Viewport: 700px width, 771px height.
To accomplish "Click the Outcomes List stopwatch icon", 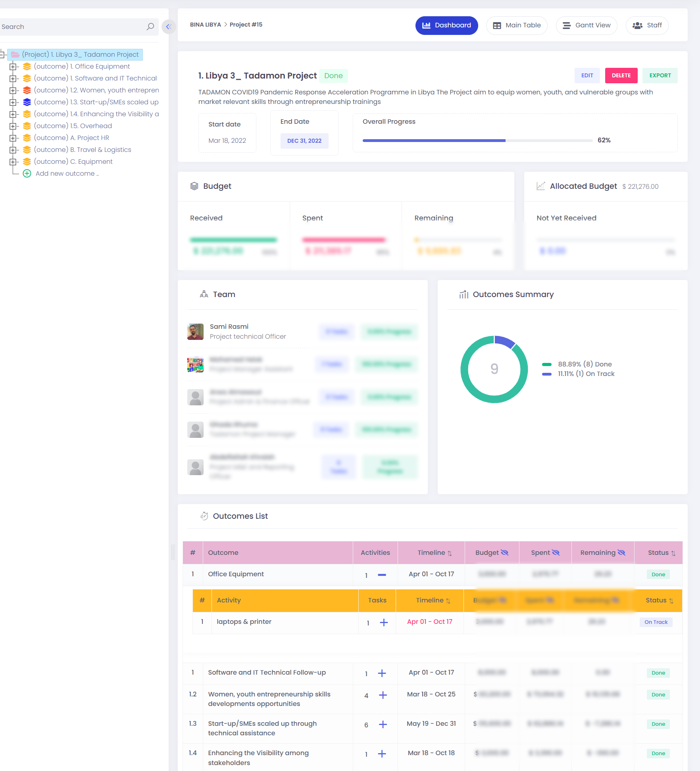I will tap(204, 516).
